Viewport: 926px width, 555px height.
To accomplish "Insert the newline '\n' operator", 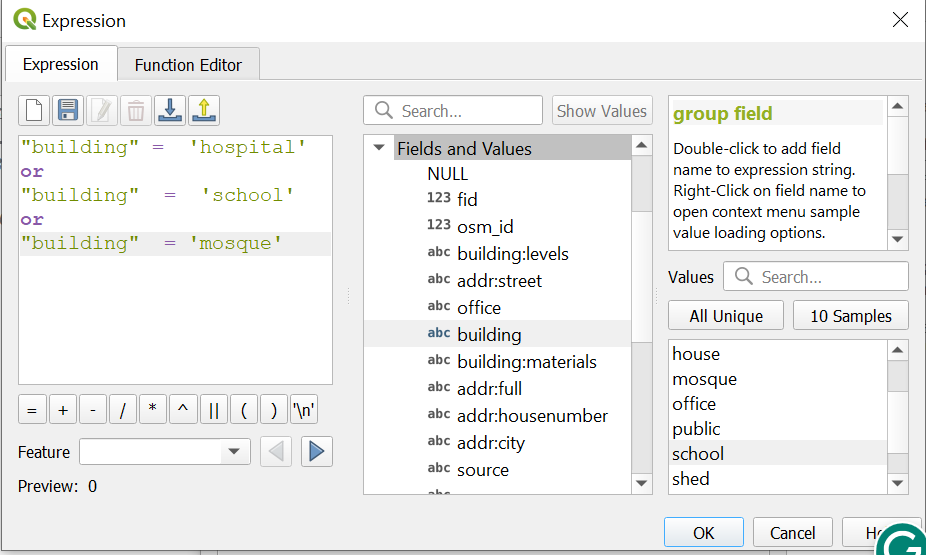I will coord(304,410).
